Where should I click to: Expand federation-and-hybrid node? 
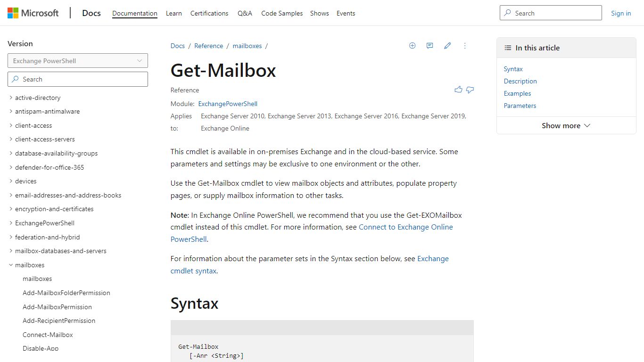pos(11,237)
